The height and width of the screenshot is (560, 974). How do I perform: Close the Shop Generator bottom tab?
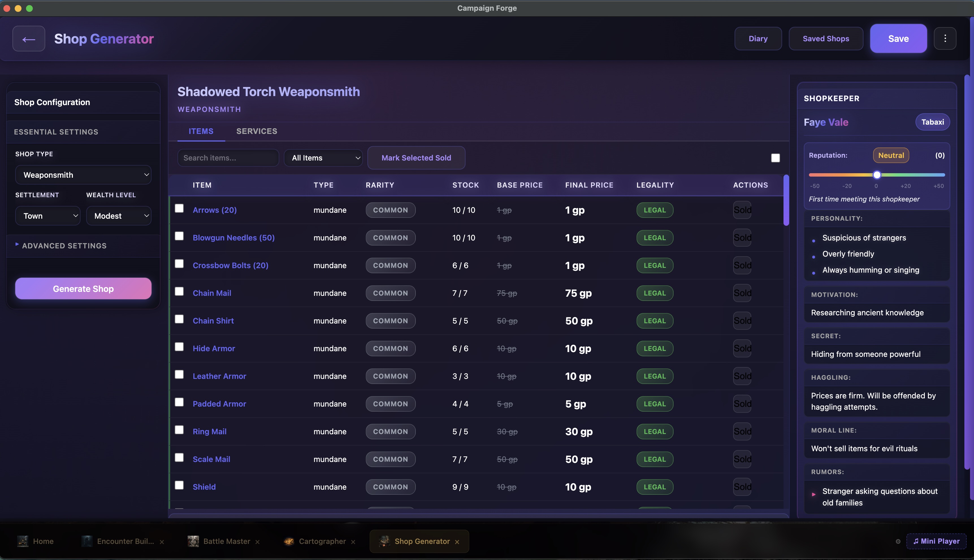click(457, 542)
